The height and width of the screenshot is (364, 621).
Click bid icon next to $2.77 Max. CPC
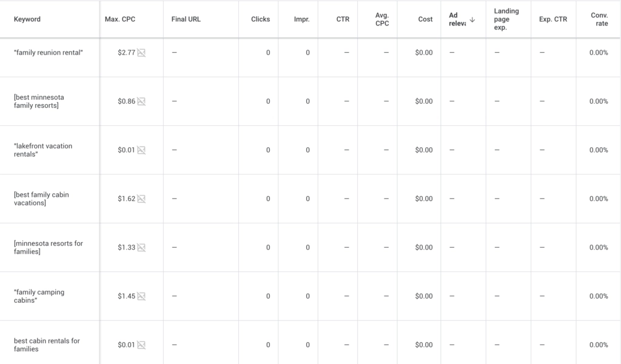click(141, 53)
